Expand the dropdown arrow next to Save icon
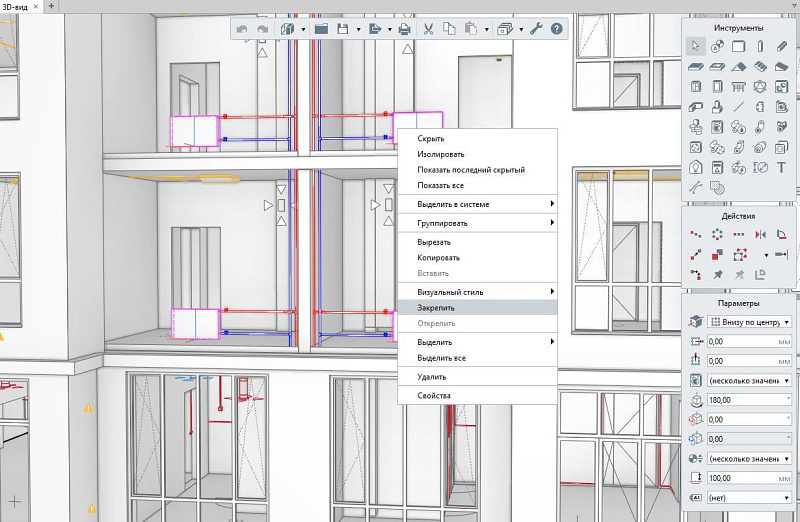 [358, 29]
